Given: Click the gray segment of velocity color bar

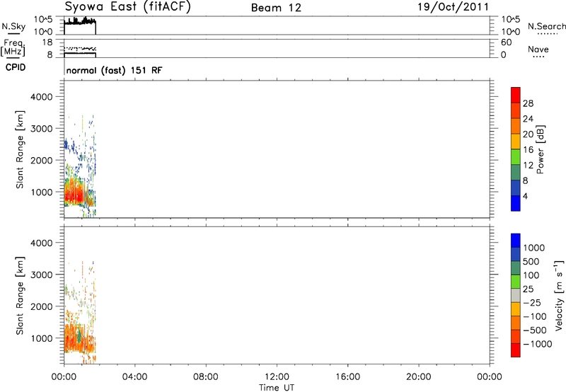Looking at the screenshot, I should pyautogui.click(x=516, y=296).
